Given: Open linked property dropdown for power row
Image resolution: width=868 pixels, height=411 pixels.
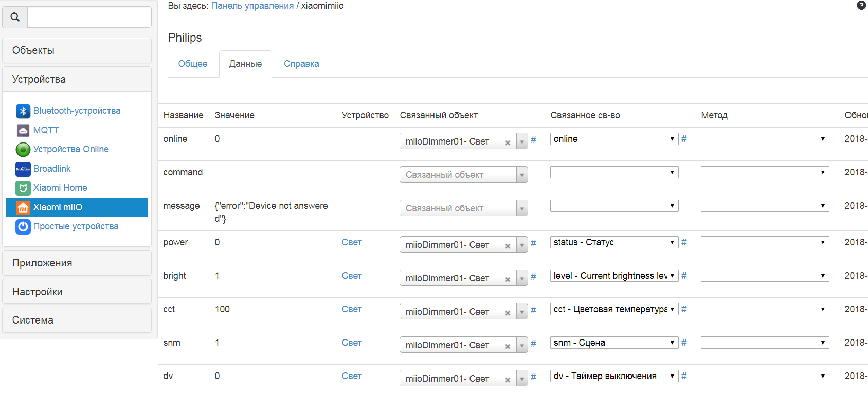Looking at the screenshot, I should tap(614, 242).
